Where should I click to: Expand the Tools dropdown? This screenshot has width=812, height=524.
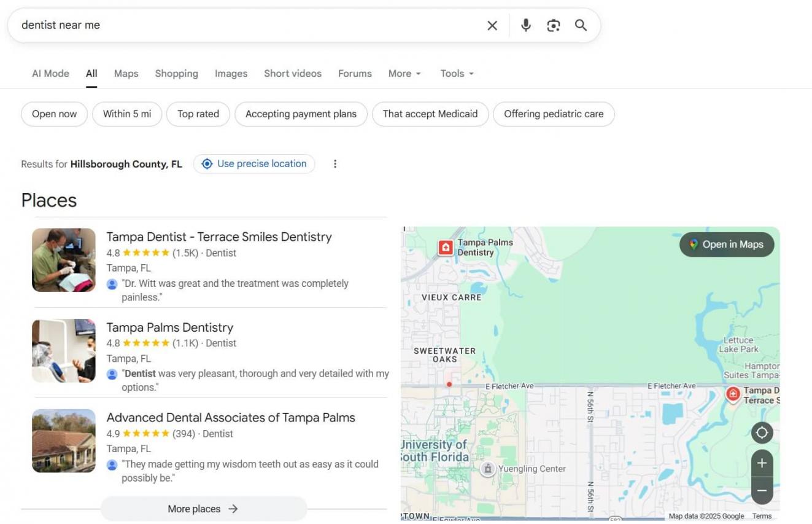[x=457, y=73]
